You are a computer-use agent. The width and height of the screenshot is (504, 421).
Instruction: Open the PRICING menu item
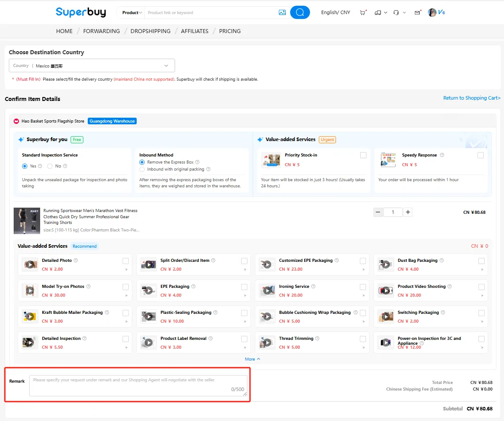pyautogui.click(x=230, y=31)
